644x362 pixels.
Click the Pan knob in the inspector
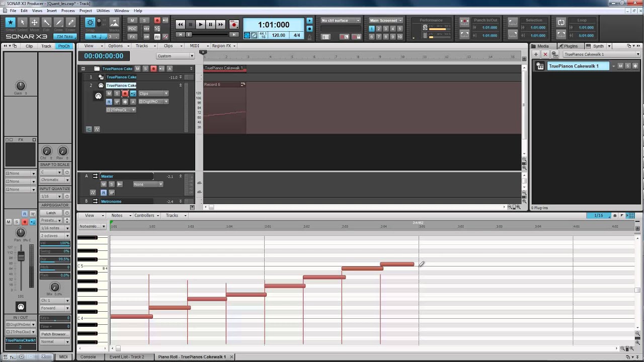tap(21, 232)
